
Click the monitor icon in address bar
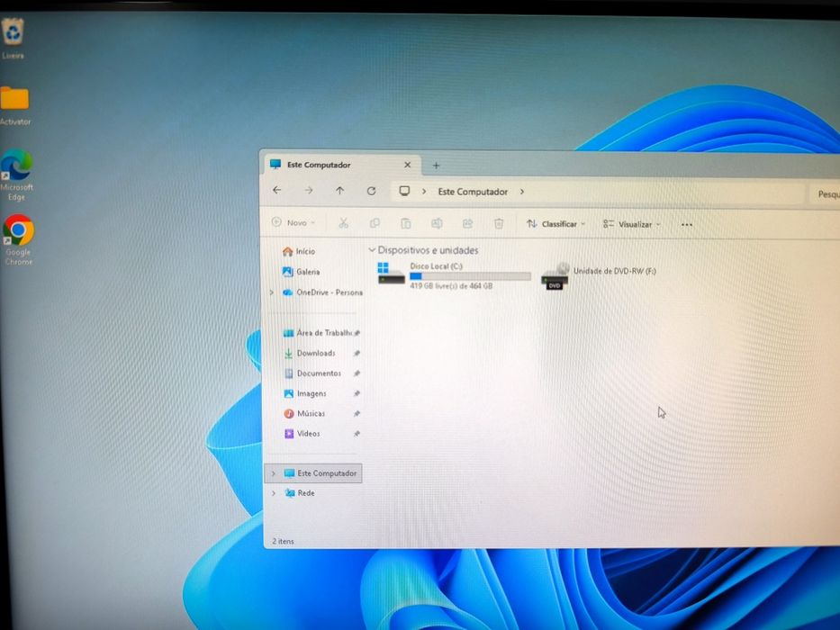pos(404,191)
